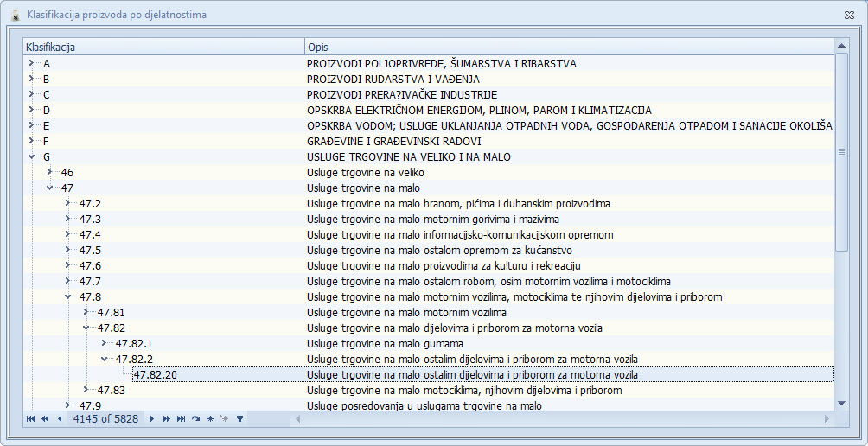868x446 pixels.
Task: Expand category A node
Action: point(32,63)
